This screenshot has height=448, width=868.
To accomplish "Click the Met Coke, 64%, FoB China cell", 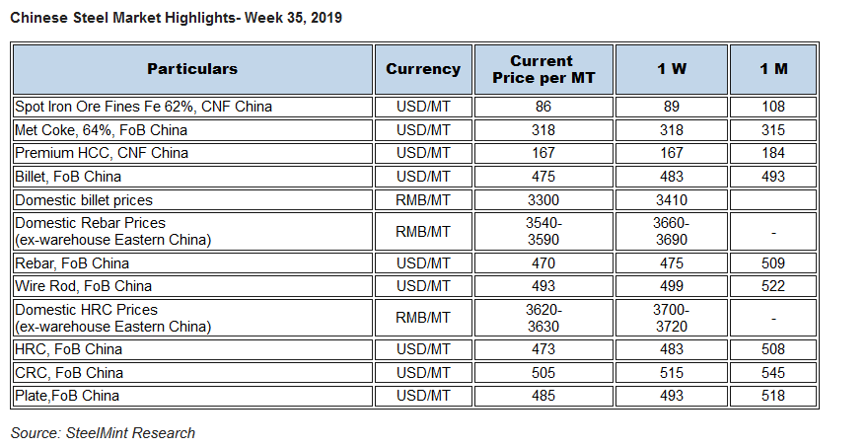I will click(192, 130).
